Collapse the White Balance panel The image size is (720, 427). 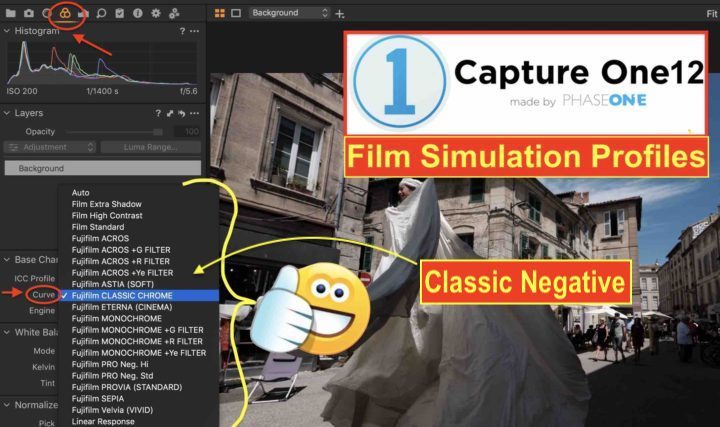pyautogui.click(x=6, y=332)
